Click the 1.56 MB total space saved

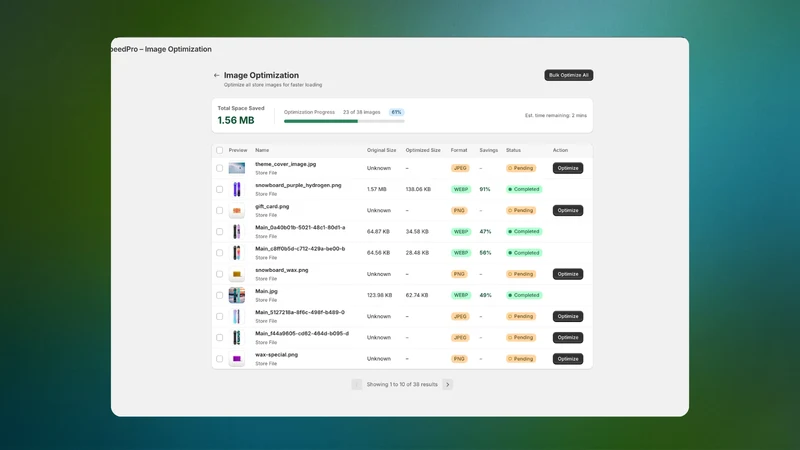coord(236,120)
